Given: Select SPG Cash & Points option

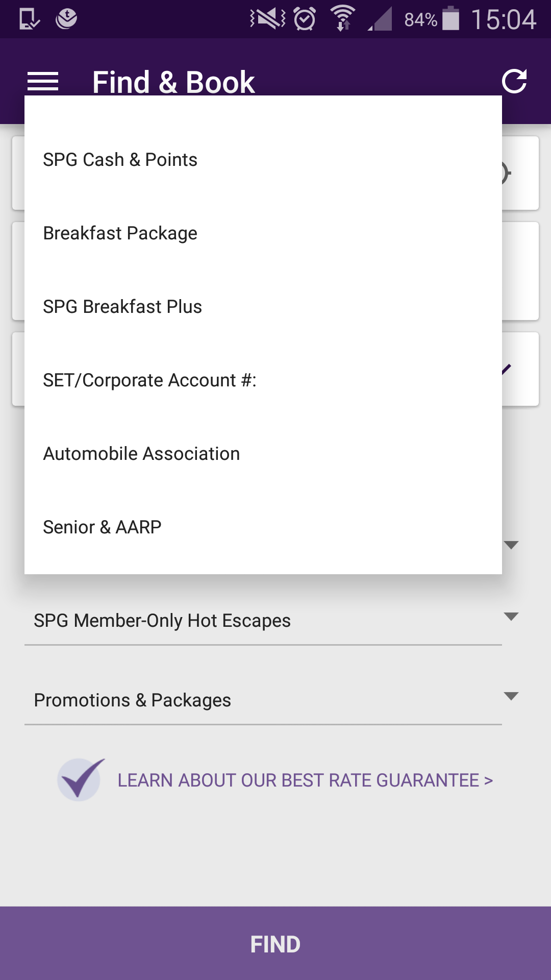Looking at the screenshot, I should pyautogui.click(x=120, y=160).
